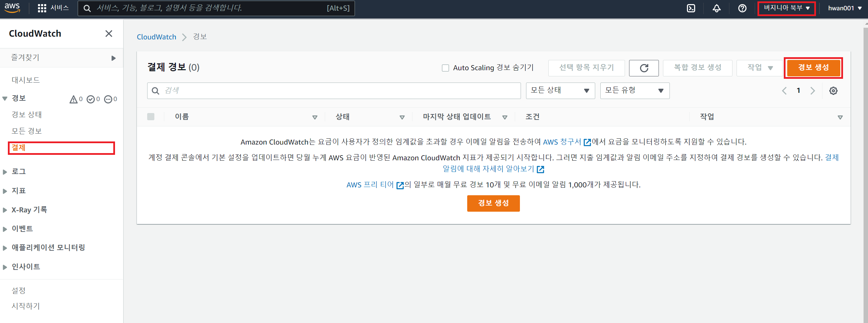Open the 작업 actions dropdown

(760, 68)
